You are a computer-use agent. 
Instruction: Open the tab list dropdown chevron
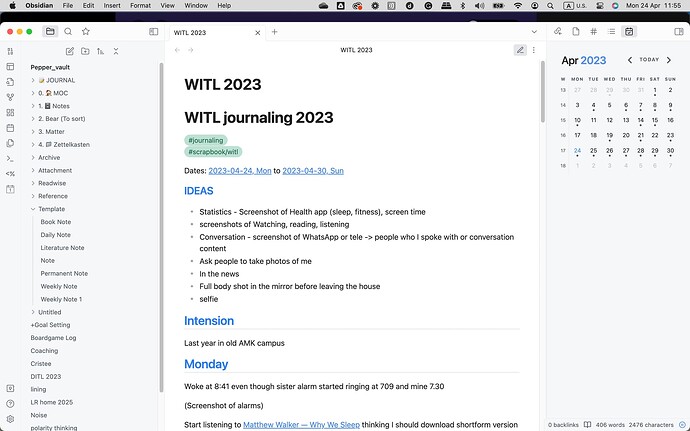[534, 32]
